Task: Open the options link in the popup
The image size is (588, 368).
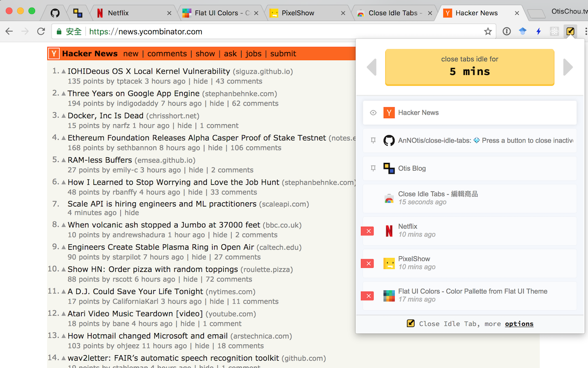Action: coord(519,323)
